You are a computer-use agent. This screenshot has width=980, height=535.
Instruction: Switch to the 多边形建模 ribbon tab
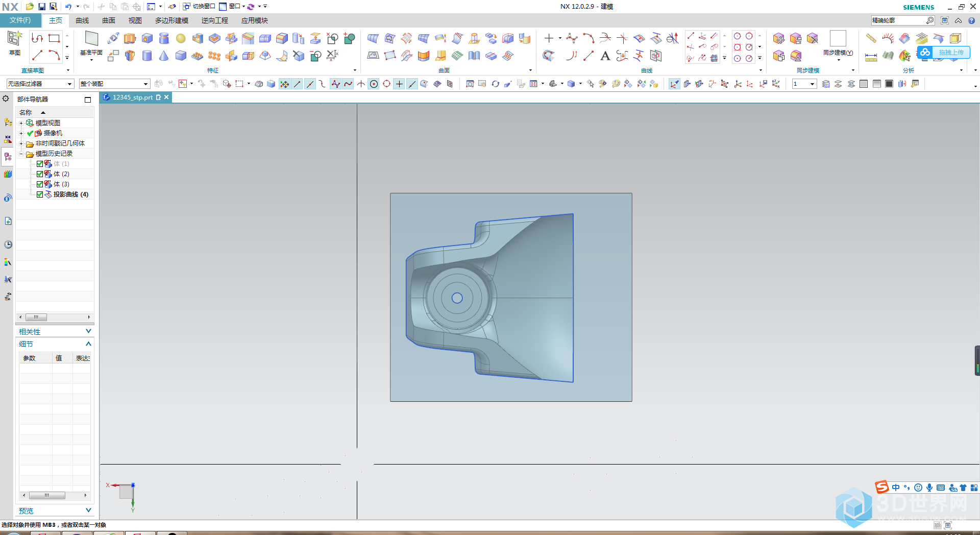(x=172, y=20)
